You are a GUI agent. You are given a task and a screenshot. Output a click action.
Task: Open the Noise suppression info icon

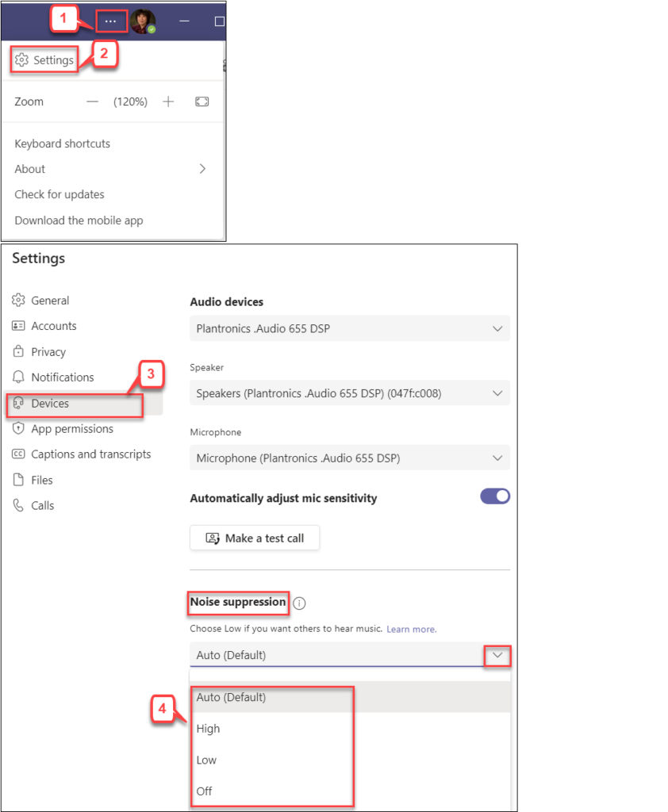pyautogui.click(x=299, y=603)
